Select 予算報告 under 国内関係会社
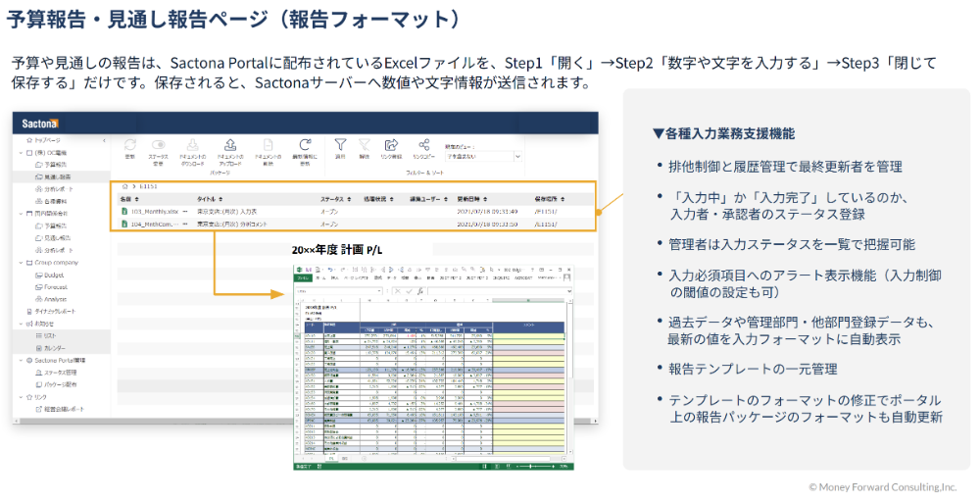Image resolution: width=980 pixels, height=502 pixels. click(x=54, y=226)
